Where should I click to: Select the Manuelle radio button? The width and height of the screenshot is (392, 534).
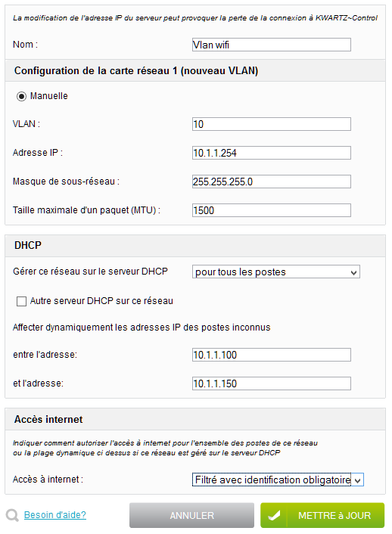21,96
